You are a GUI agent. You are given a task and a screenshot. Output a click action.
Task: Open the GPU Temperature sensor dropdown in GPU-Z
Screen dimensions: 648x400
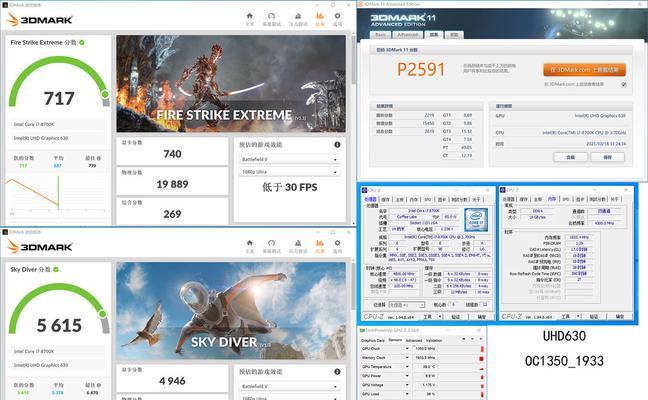tap(407, 367)
